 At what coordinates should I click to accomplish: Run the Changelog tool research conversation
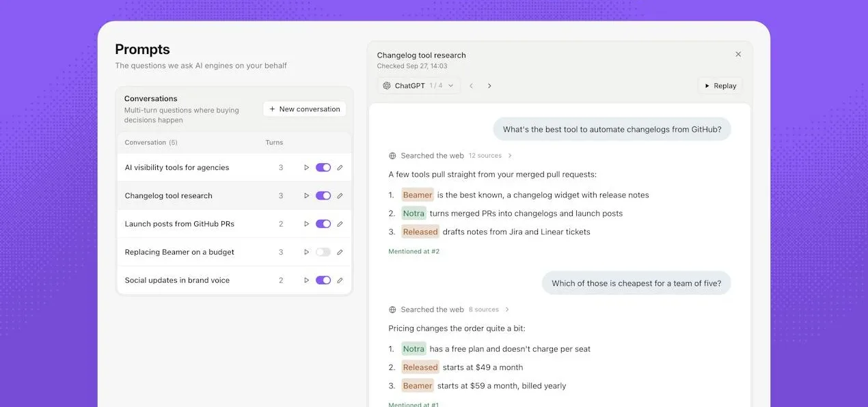306,195
